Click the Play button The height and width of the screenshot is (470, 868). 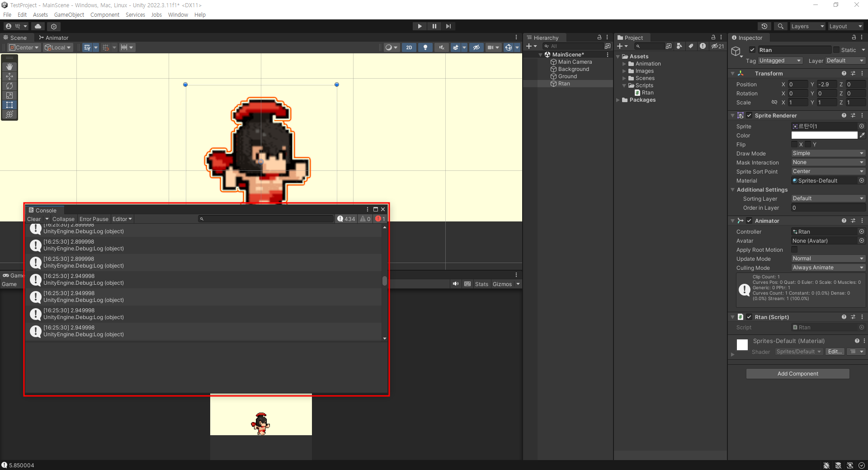[420, 26]
